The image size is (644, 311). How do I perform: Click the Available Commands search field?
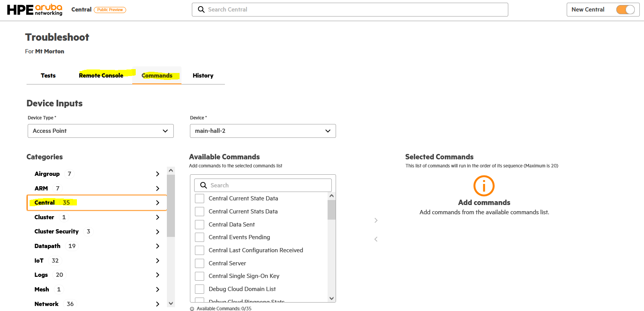[x=263, y=185]
